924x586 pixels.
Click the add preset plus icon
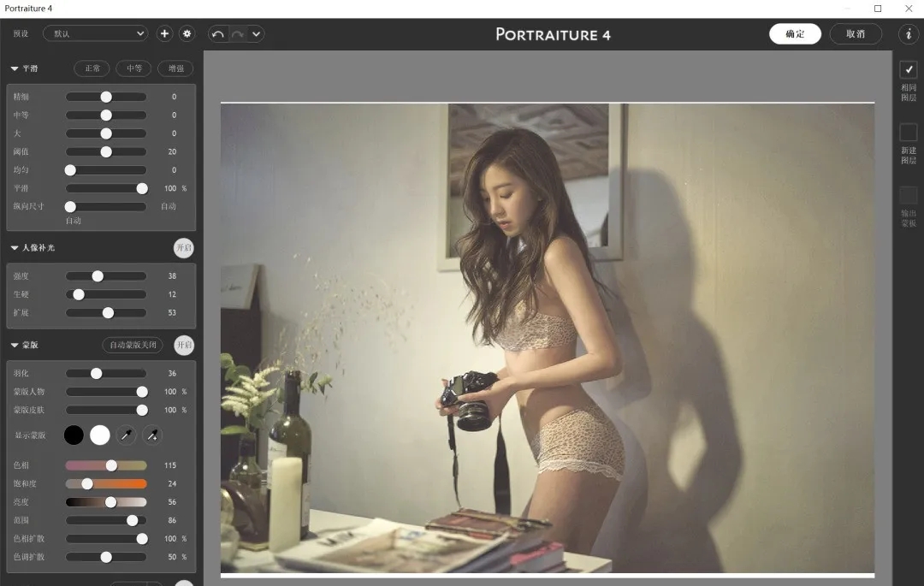click(x=165, y=34)
